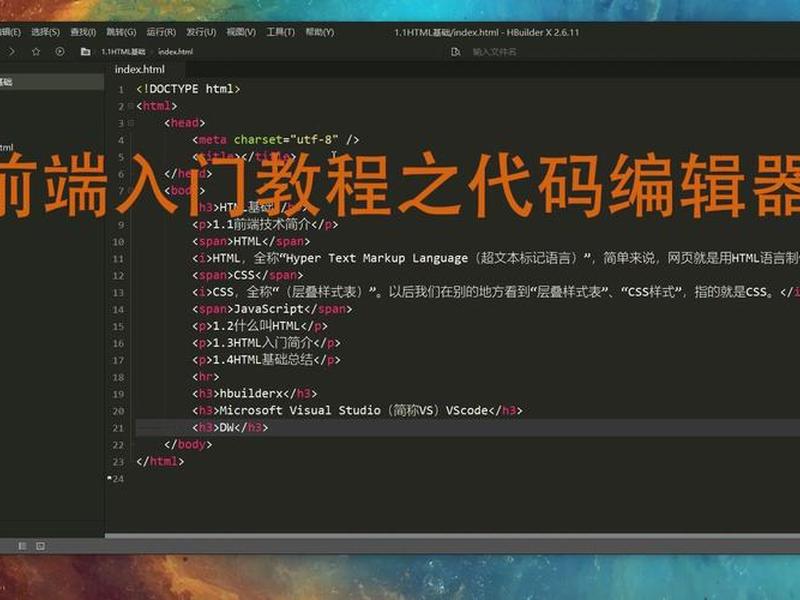Viewport: 800px width, 600px height.
Task: Click the file search icon beside 输入文件名
Action: (456, 52)
